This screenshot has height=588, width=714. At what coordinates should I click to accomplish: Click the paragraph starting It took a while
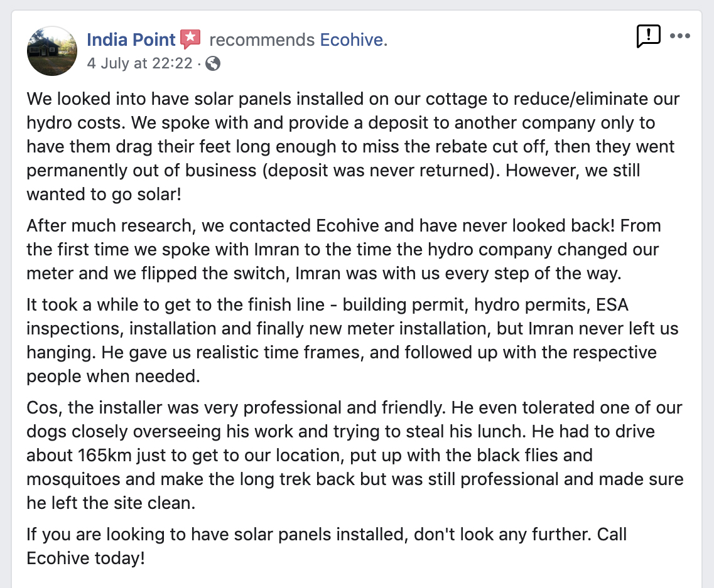tap(352, 340)
